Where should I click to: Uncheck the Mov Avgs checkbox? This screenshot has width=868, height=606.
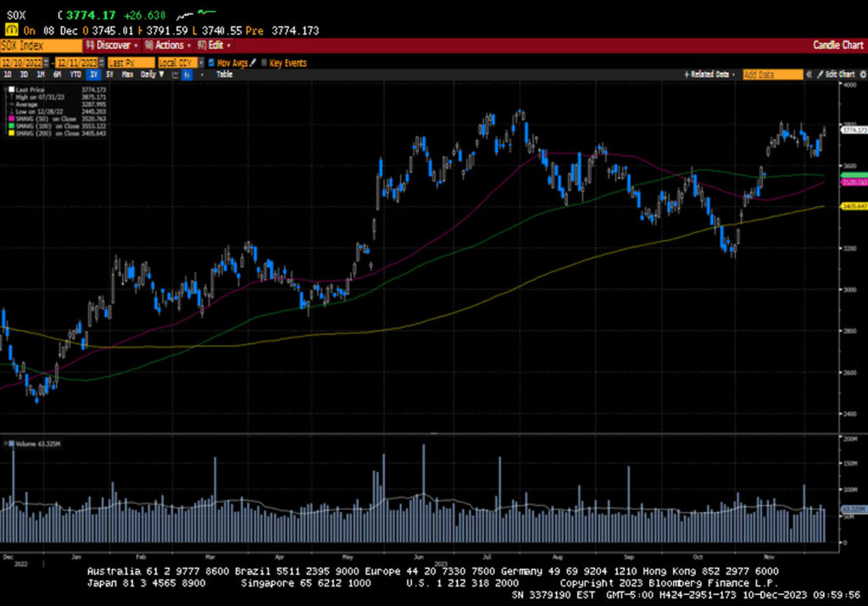click(x=211, y=63)
